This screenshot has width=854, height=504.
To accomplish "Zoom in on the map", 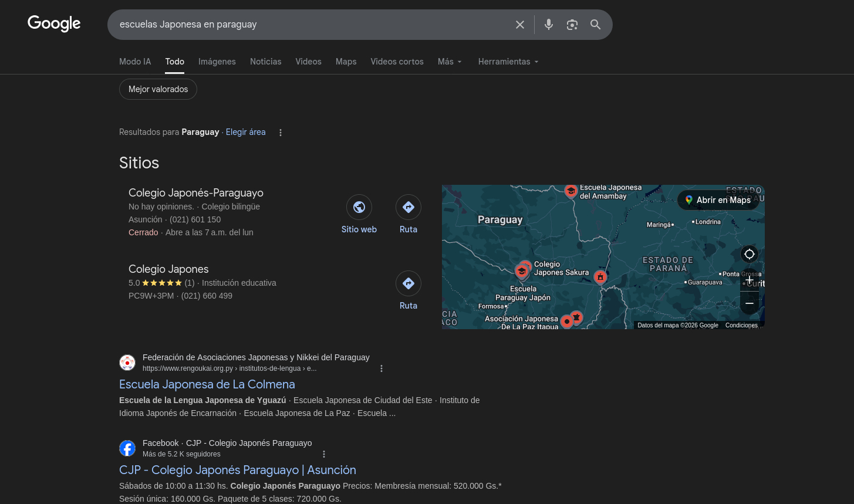I will 749,280.
